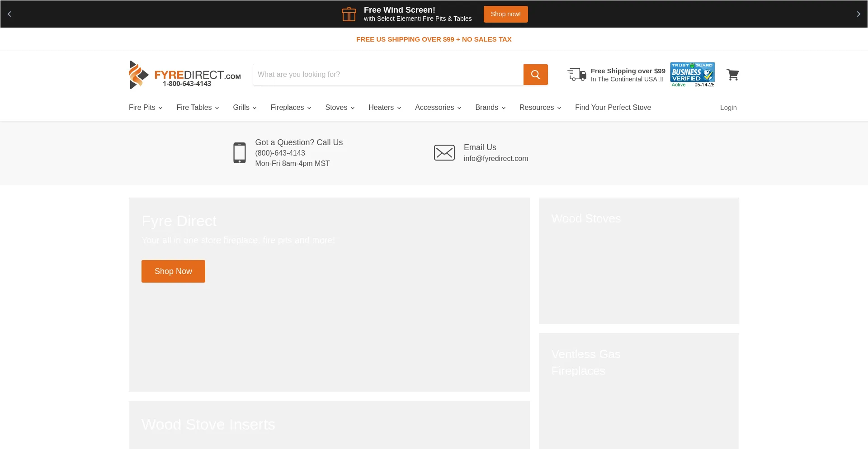Screen dimensions: 868x449
Task: Expand the Resources menu
Action: click(540, 108)
